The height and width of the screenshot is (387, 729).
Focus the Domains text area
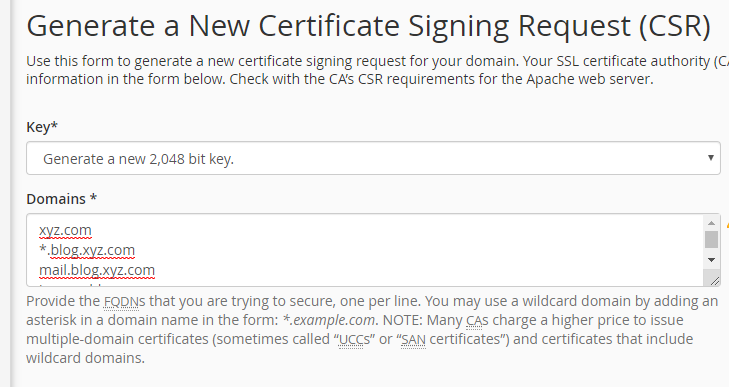pos(366,250)
